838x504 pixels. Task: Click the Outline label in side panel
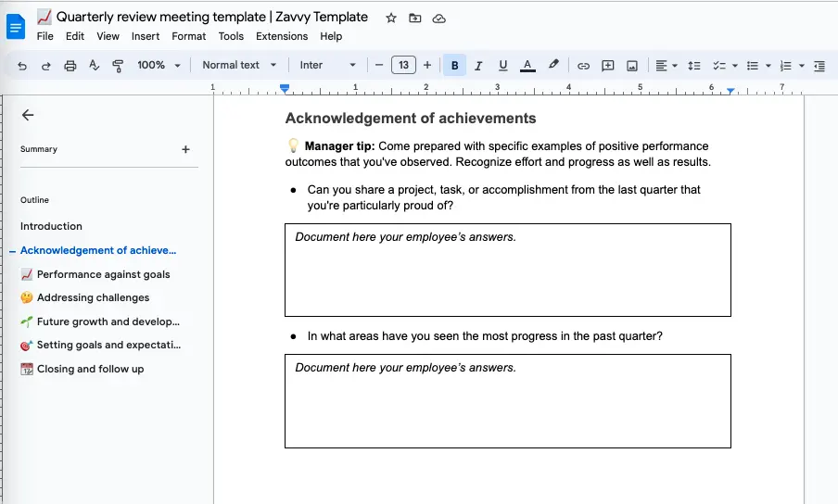coord(34,200)
